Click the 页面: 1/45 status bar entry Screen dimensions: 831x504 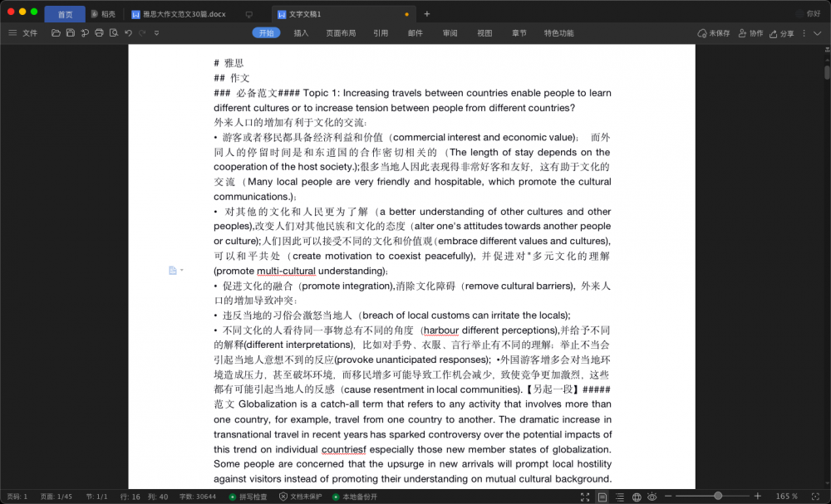pyautogui.click(x=56, y=497)
